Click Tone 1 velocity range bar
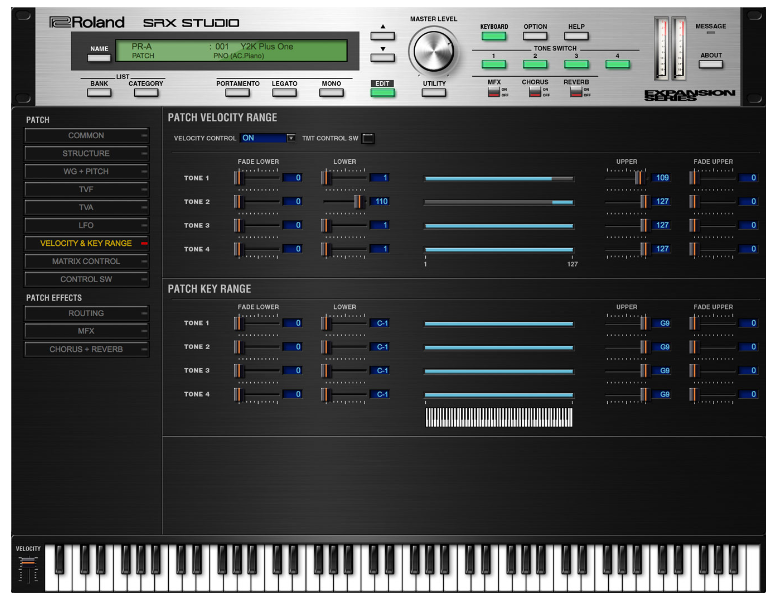Image resolution: width=773 pixels, height=601 pixels. [499, 178]
